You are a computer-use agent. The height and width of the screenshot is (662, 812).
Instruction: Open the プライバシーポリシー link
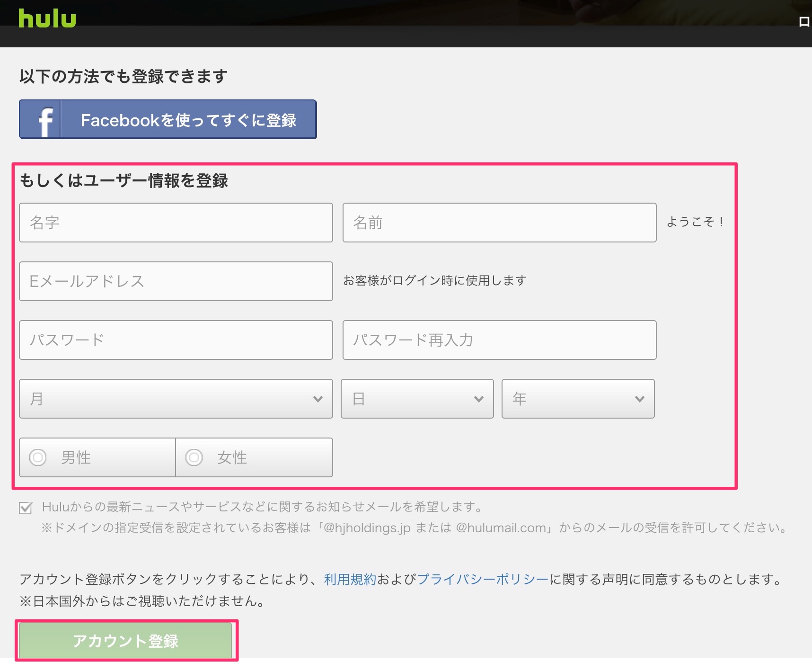click(483, 579)
